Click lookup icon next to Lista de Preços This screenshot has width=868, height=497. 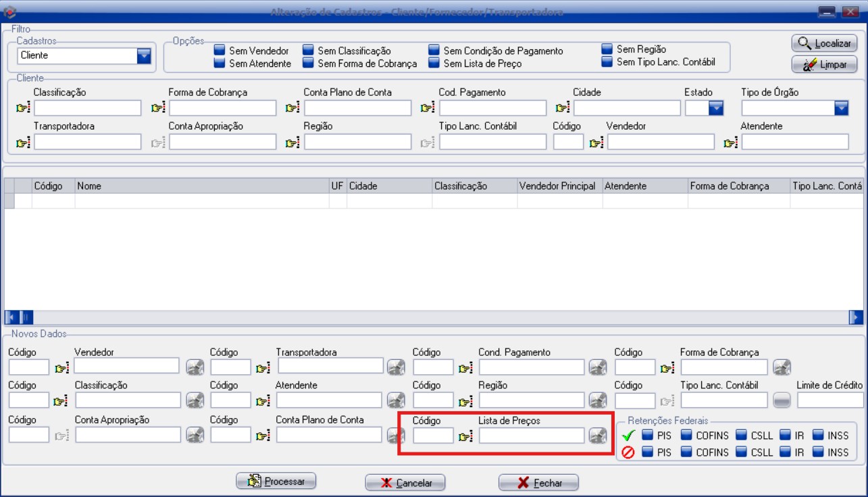[x=465, y=437]
